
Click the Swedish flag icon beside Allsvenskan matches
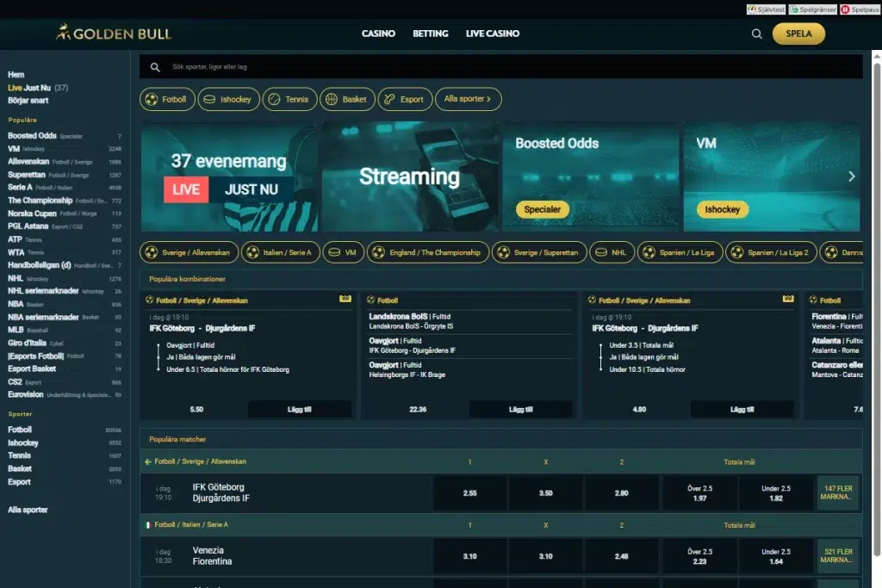pyautogui.click(x=148, y=461)
